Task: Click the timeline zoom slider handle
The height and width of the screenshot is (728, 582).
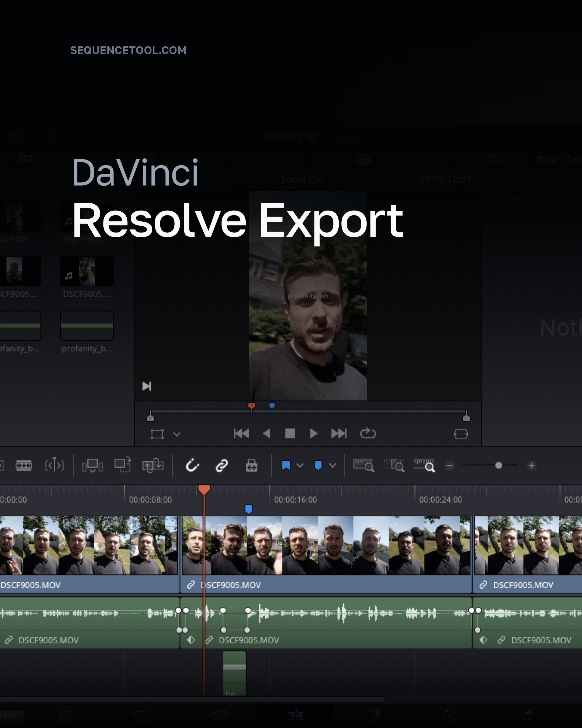Action: [x=499, y=466]
